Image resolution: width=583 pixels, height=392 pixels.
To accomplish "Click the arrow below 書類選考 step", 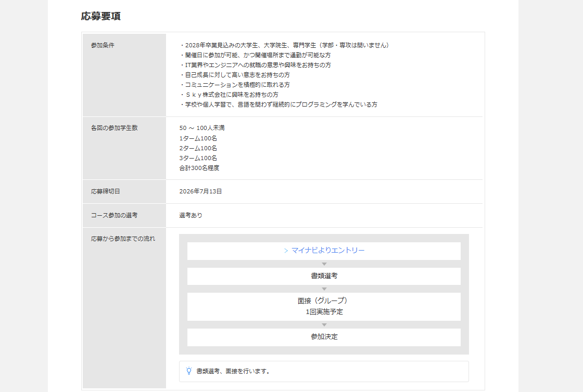I will pos(324,289).
